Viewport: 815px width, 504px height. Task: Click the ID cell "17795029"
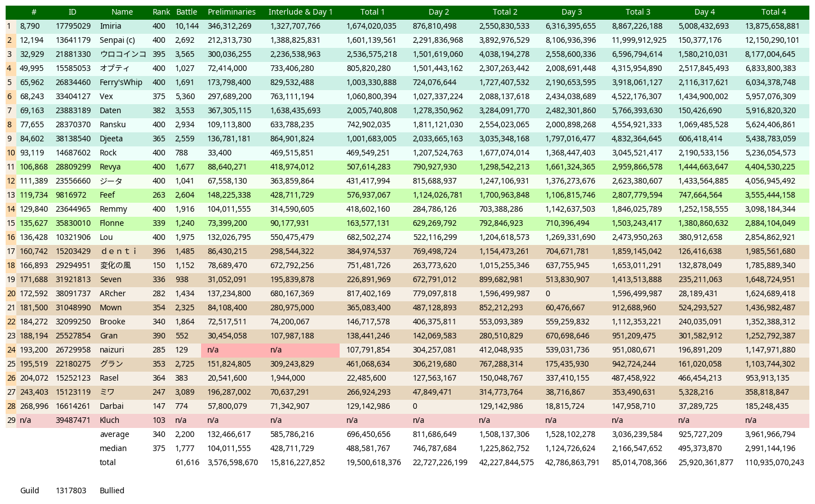tap(73, 26)
